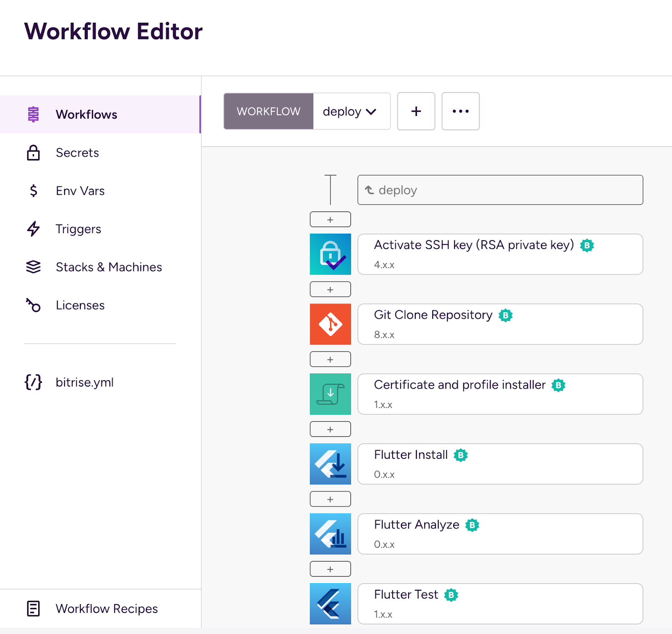Select the Flutter Test step icon
Screen dimensions: 672x634
pyautogui.click(x=330, y=603)
